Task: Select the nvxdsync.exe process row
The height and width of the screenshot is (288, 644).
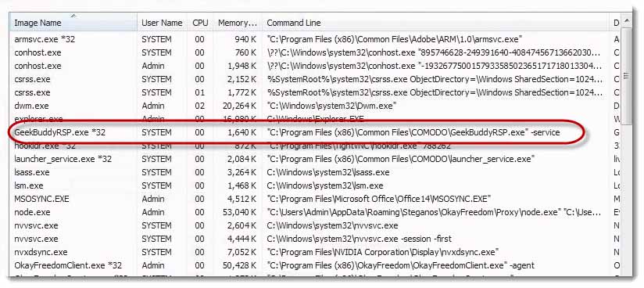Action: click(x=310, y=252)
